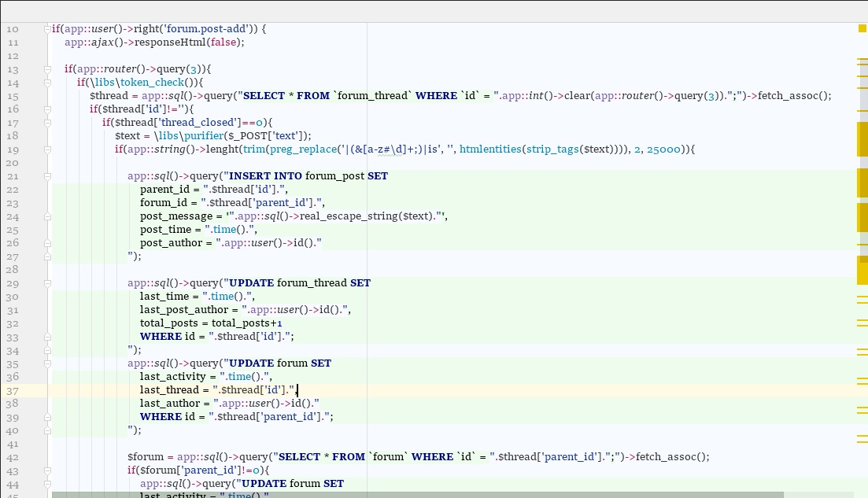868x498 pixels.
Task: Fold the UPDATE forum_thread query on line 29
Action: tap(47, 283)
